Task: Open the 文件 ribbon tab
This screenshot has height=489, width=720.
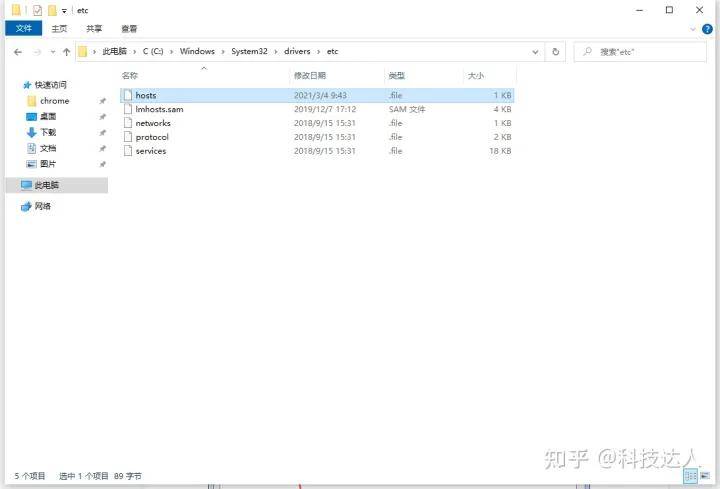Action: click(23, 28)
